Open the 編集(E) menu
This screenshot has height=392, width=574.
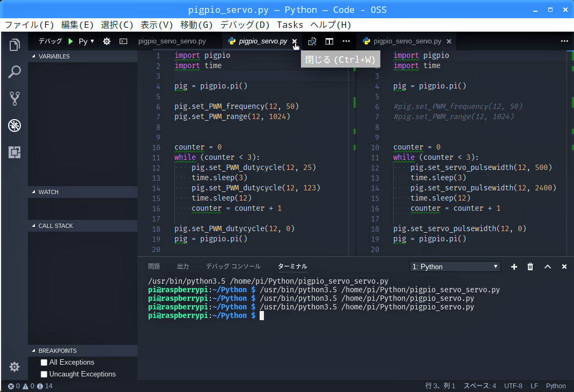(77, 25)
